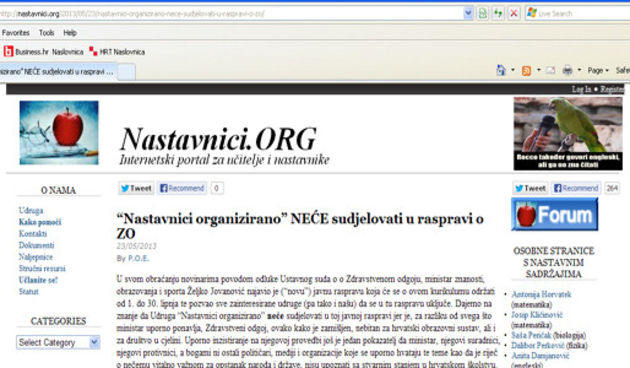The width and height of the screenshot is (630, 368).
Task: Open the Udruga link
Action: [x=31, y=211]
